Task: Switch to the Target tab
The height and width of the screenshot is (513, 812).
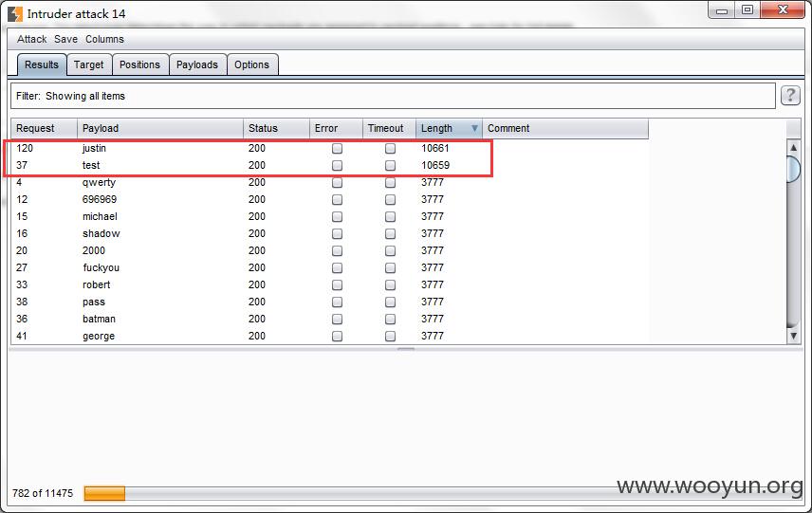Action: coord(88,64)
